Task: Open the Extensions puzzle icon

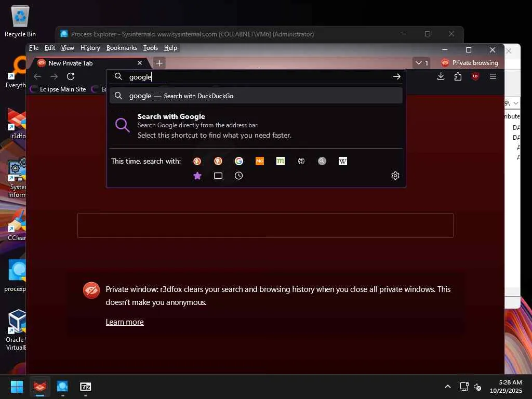Action: [458, 76]
